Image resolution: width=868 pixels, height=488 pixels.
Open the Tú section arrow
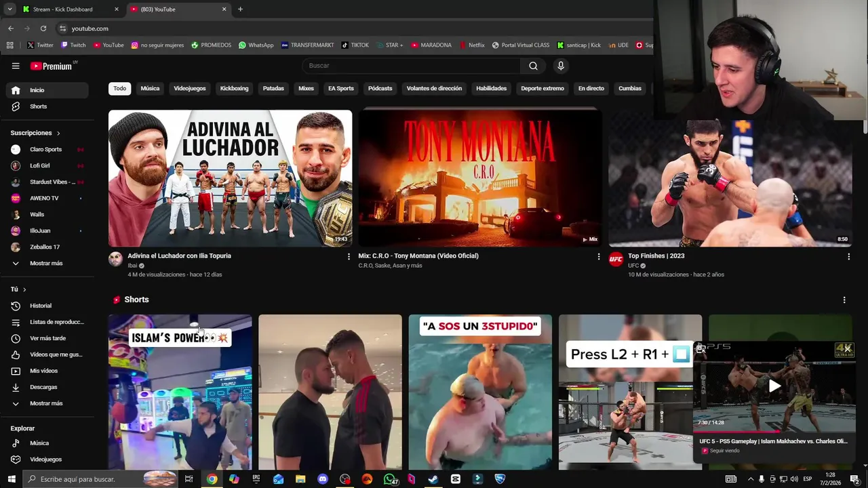coord(24,290)
